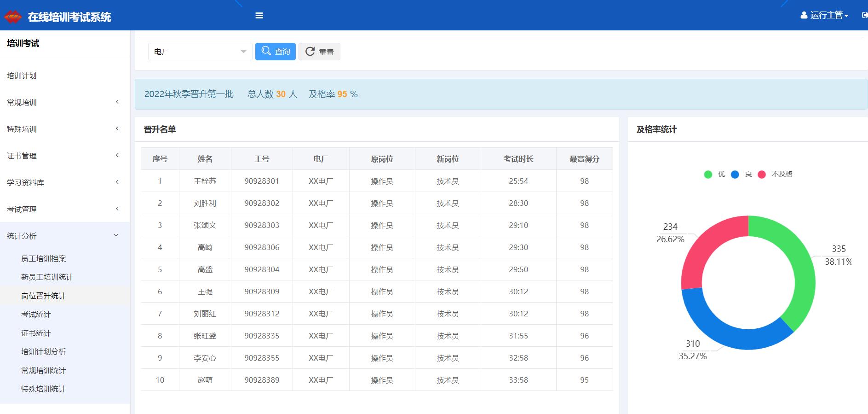Select the name cell 李安心
The height and width of the screenshot is (414, 868).
[x=205, y=358]
